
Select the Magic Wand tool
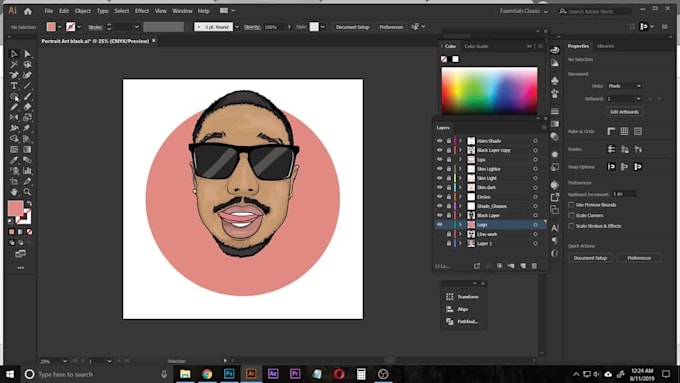(14, 64)
